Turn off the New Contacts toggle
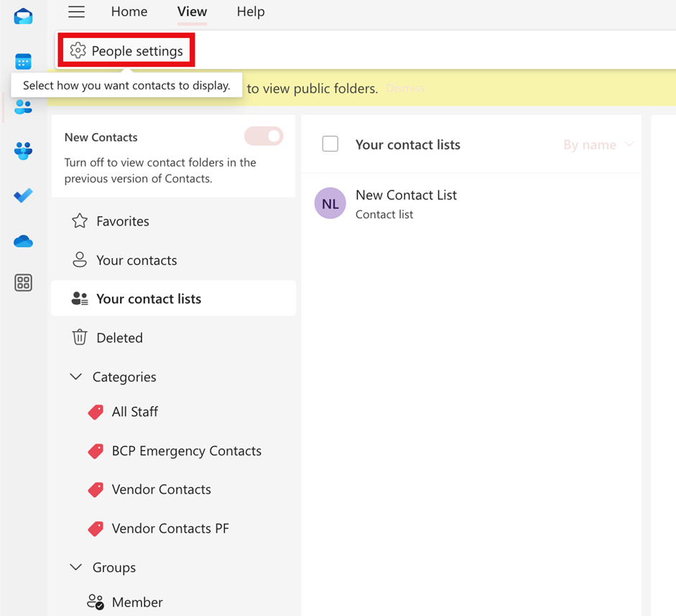676x616 pixels. [x=264, y=136]
